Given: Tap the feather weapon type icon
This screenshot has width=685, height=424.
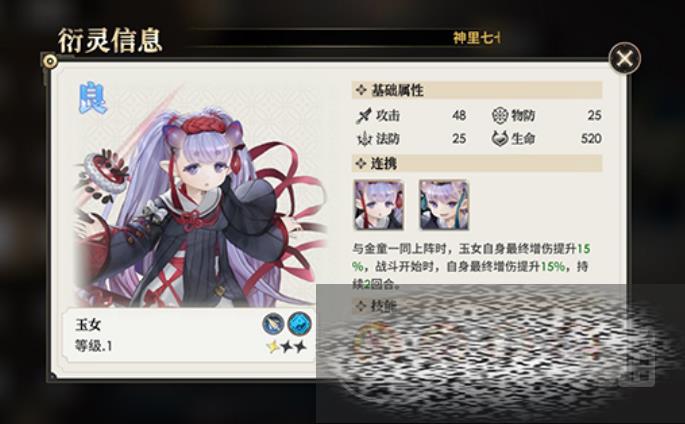Looking at the screenshot, I should click(273, 324).
